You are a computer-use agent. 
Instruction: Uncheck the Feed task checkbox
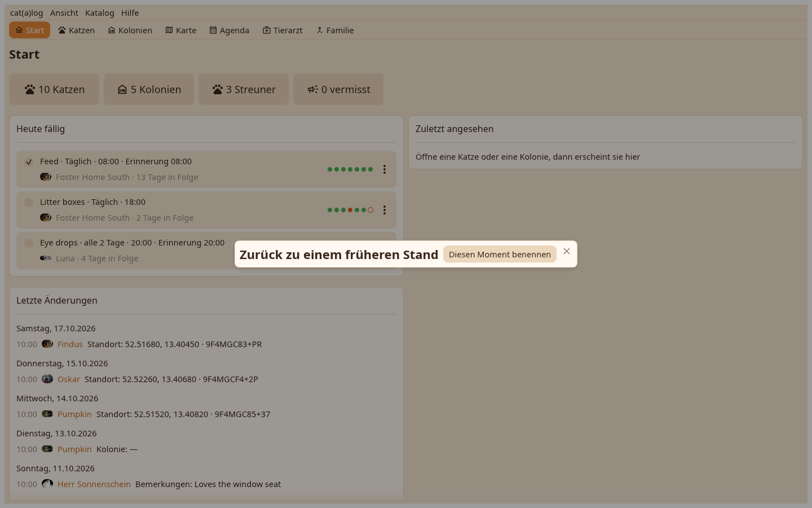coord(29,162)
